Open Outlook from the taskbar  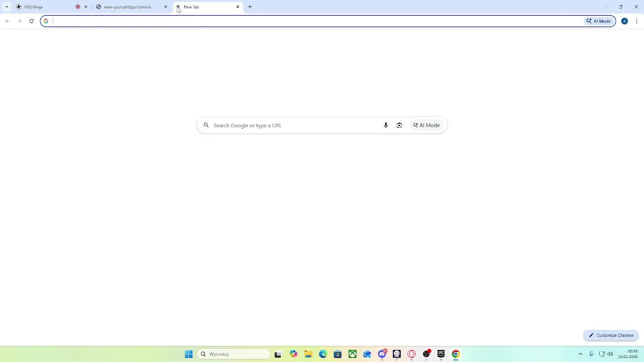click(x=367, y=354)
